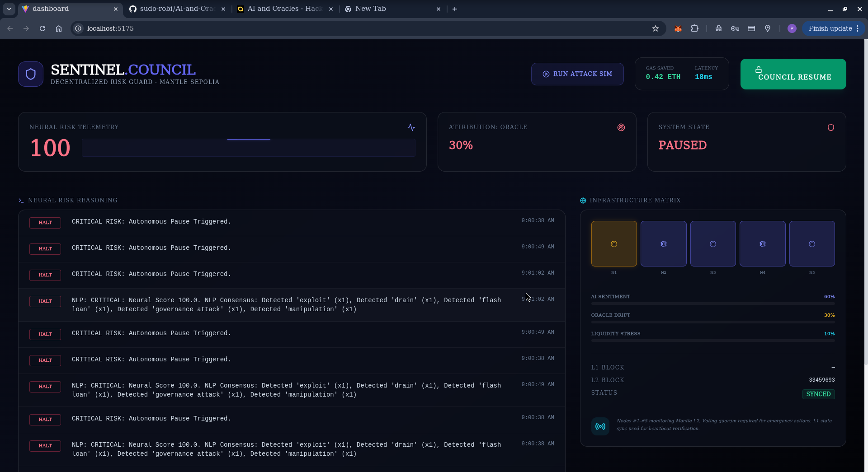Click the target icon in Attribution Oracle card
The height and width of the screenshot is (472, 868).
point(621,127)
